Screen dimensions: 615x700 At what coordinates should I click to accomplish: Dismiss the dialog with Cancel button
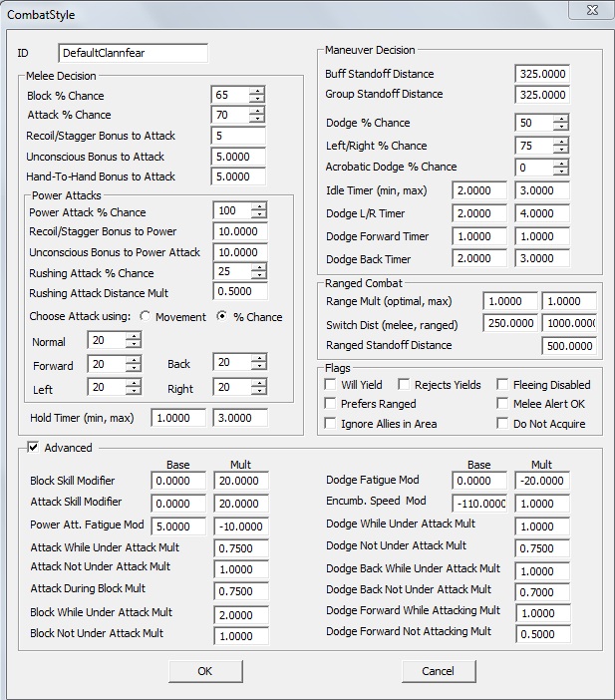coord(439,671)
